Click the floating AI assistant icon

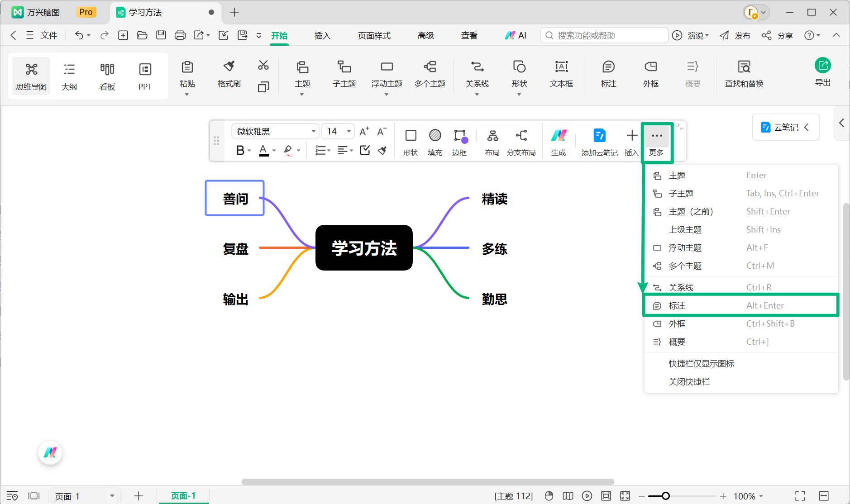point(50,452)
